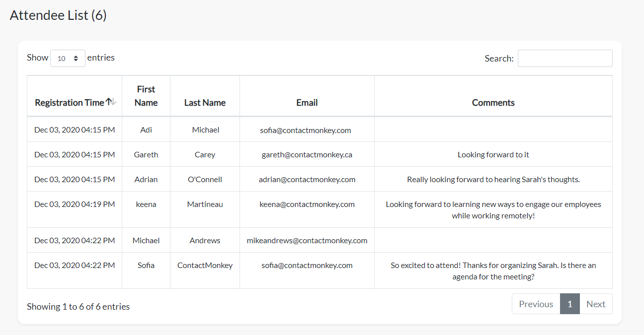Select last name cell Michael

pyautogui.click(x=205, y=130)
